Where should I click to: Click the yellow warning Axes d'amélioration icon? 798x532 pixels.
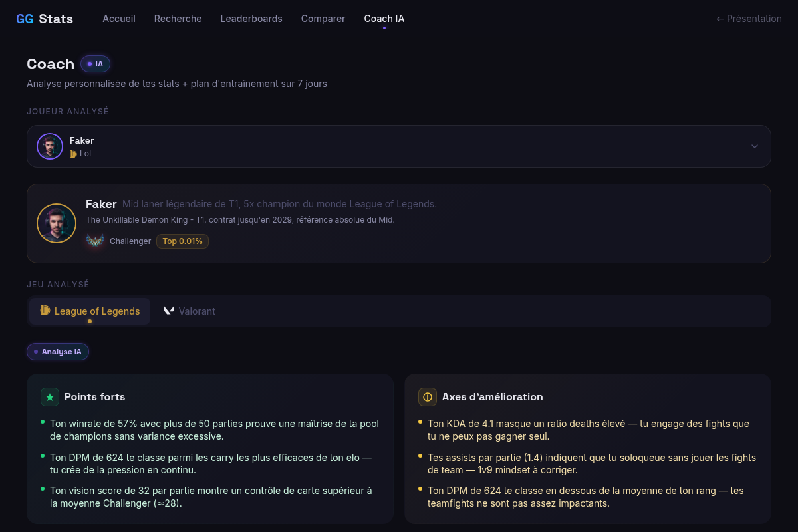pos(428,397)
